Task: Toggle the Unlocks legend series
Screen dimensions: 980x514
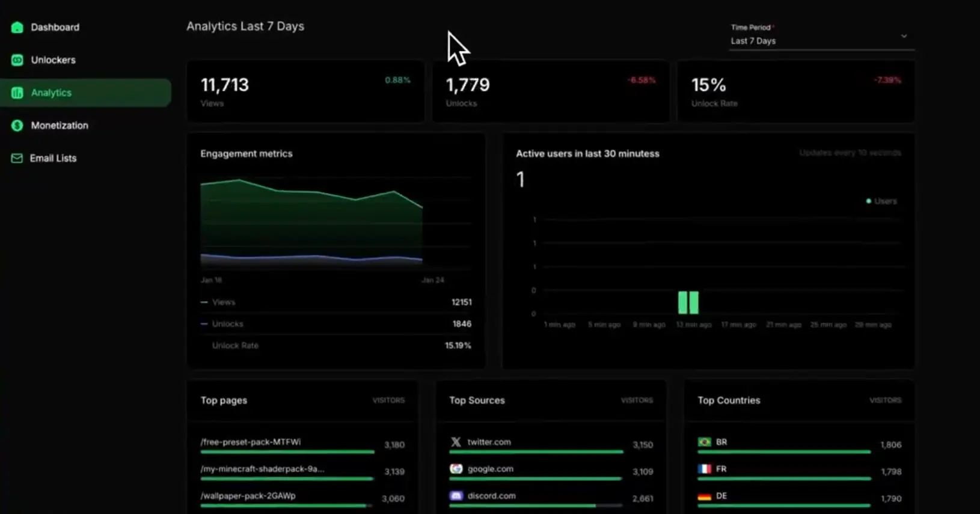Action: [227, 324]
